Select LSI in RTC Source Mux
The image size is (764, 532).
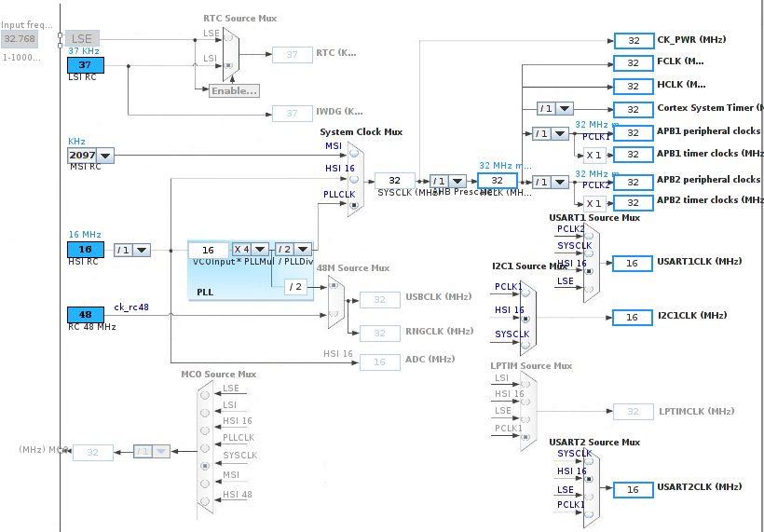(229, 65)
